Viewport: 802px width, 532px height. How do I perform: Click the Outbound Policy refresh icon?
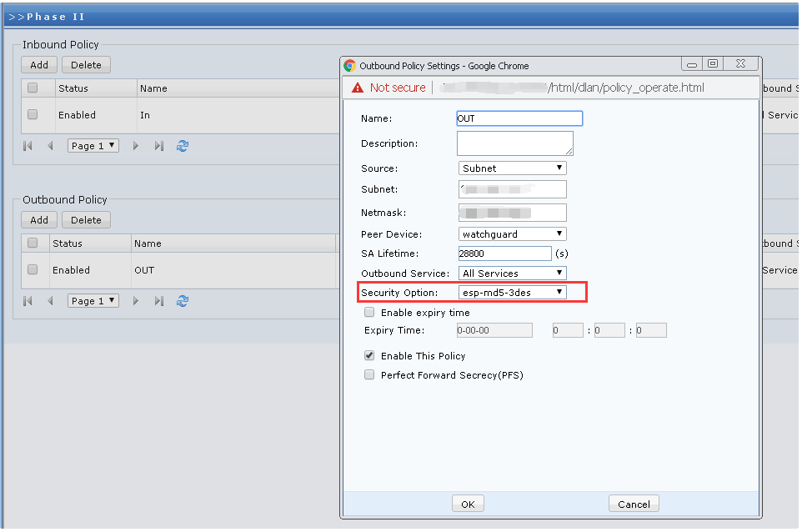[x=183, y=301]
